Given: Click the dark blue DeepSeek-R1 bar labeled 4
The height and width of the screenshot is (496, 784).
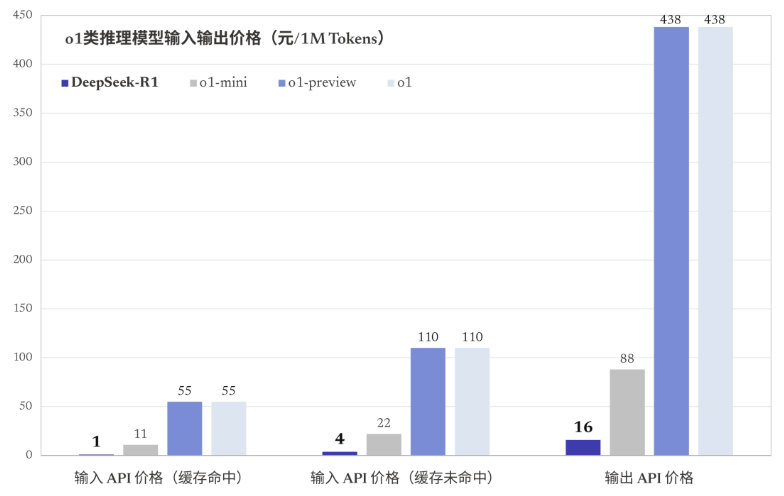Looking at the screenshot, I should coord(340,453).
